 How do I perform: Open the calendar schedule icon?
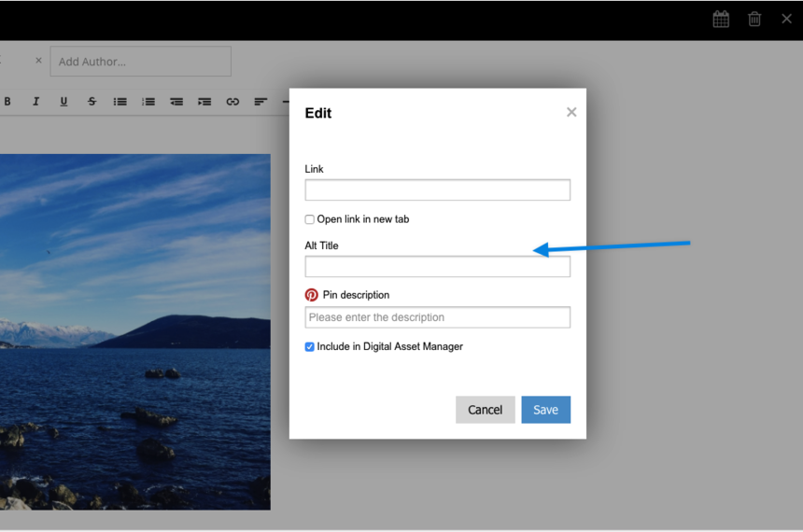tap(721, 20)
